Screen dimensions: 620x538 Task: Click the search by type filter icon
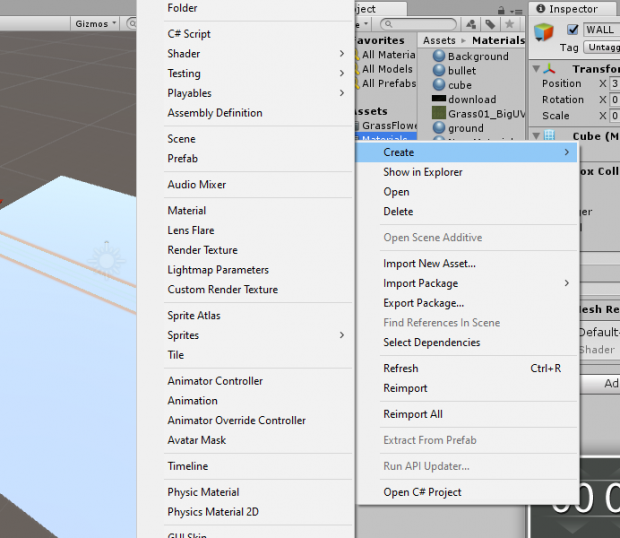(469, 23)
